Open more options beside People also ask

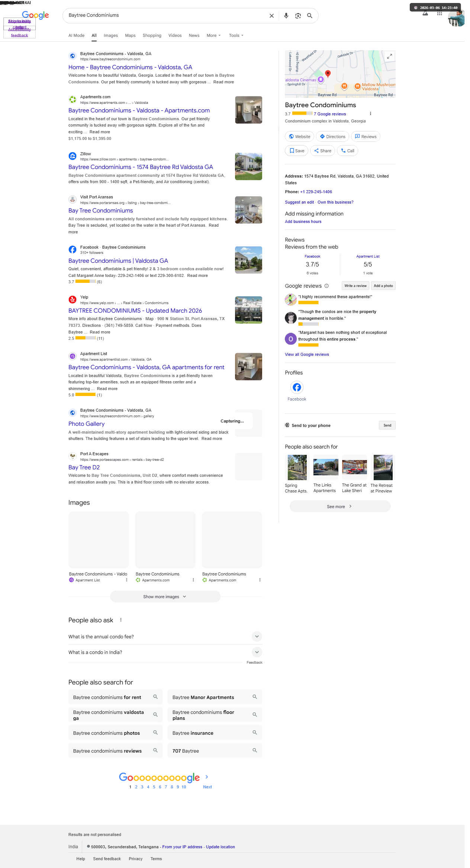[x=121, y=620]
